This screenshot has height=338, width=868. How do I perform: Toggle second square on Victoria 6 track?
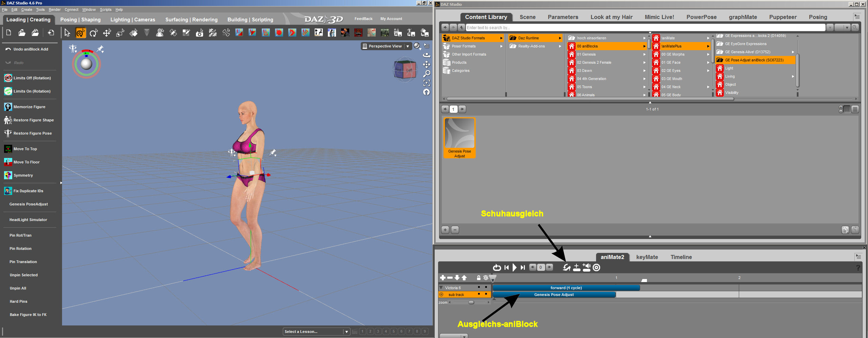(486, 287)
